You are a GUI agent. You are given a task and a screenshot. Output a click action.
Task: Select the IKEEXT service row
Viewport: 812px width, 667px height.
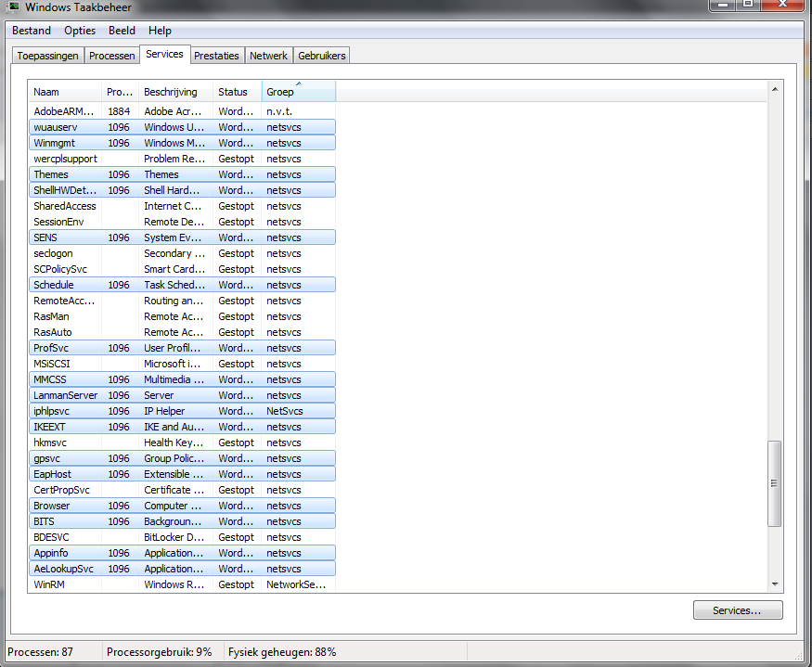[182, 428]
